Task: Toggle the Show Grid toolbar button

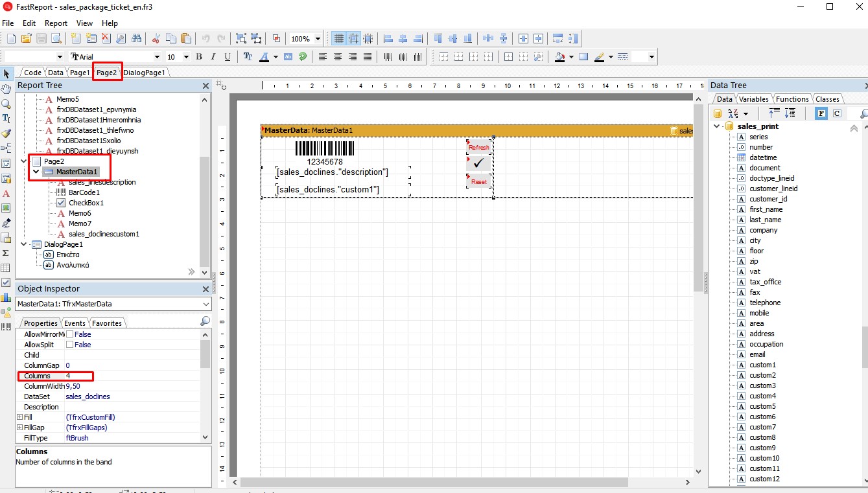Action: [x=338, y=39]
